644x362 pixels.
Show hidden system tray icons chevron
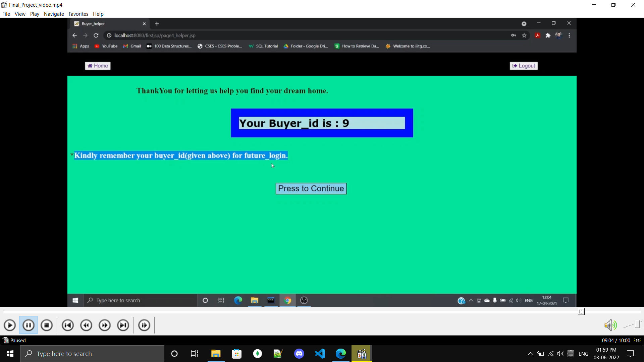coord(530,354)
